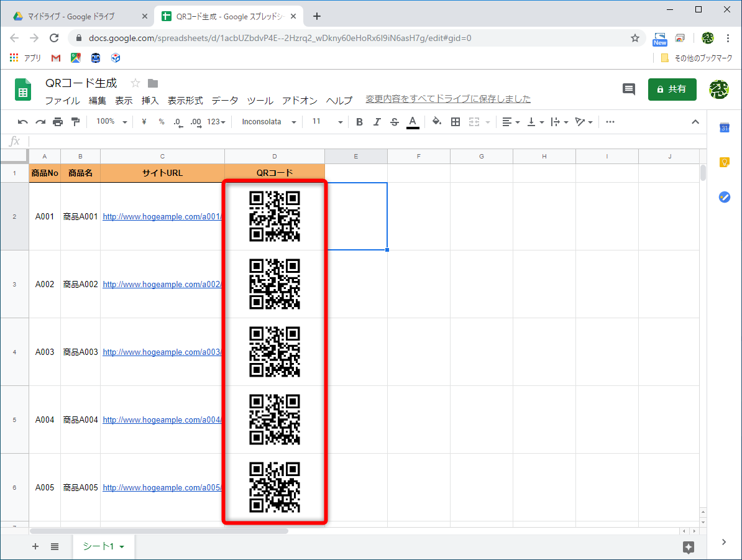Open the link for product A003
The width and height of the screenshot is (742, 560).
coord(162,352)
